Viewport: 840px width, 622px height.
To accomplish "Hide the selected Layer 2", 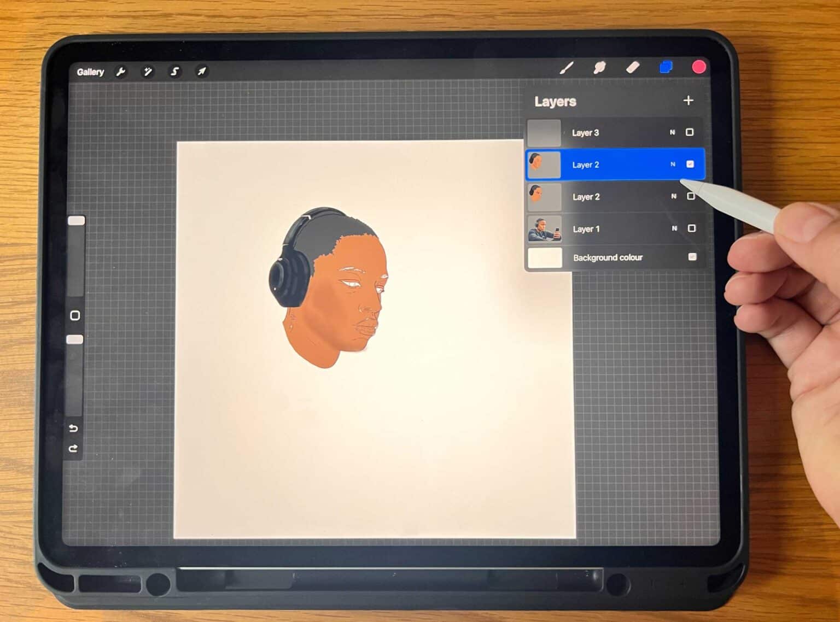I will 690,164.
